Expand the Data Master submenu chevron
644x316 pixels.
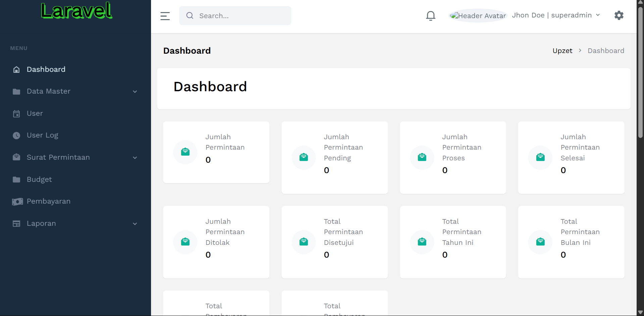(135, 92)
